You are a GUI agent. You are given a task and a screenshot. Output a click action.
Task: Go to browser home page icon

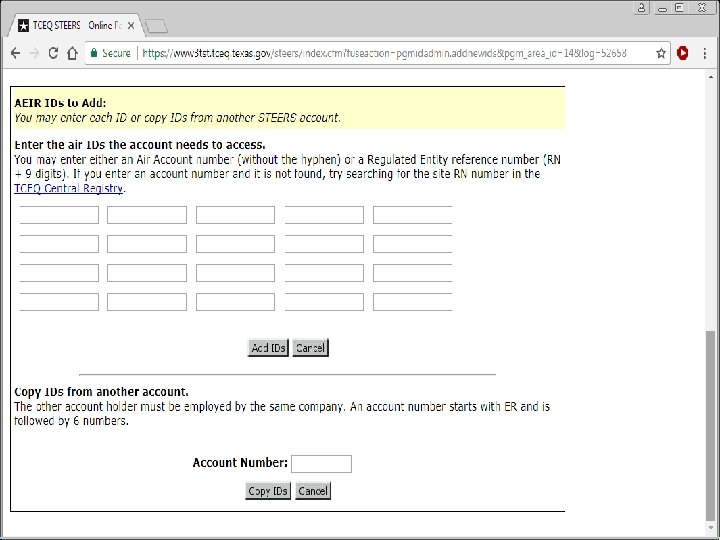(x=72, y=53)
